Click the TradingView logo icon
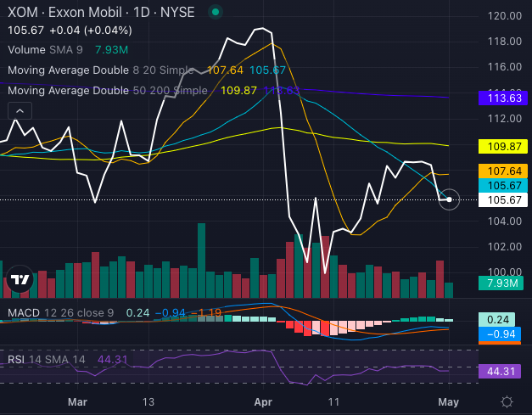 point(20,279)
